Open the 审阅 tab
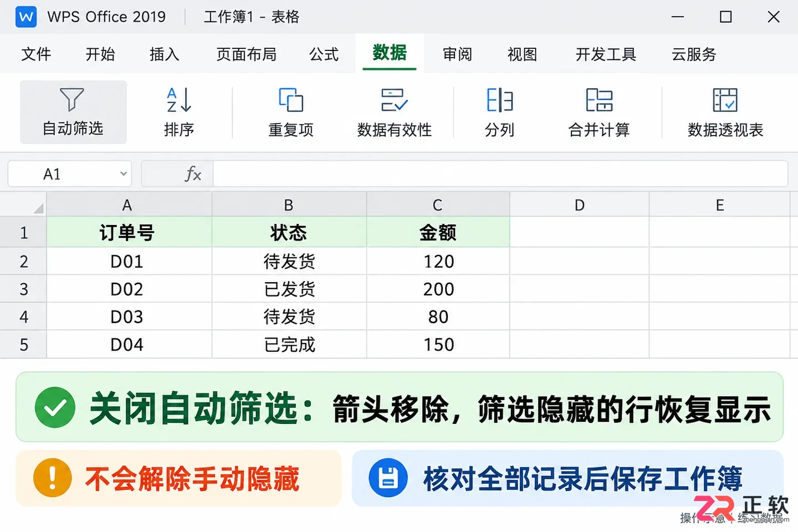 point(457,54)
